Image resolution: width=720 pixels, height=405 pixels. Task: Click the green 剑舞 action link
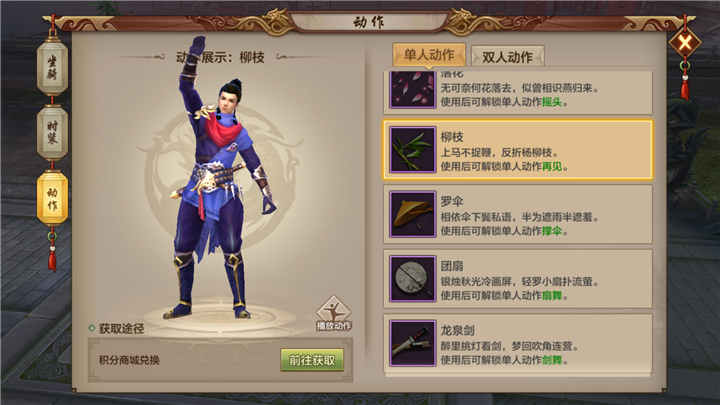click(552, 360)
